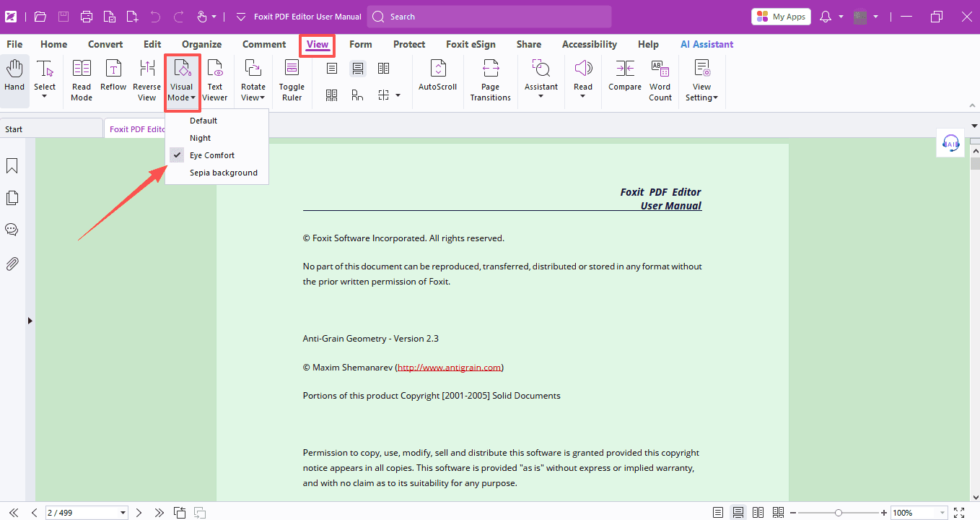
Task: Activate the Reflow view
Action: pos(113,75)
